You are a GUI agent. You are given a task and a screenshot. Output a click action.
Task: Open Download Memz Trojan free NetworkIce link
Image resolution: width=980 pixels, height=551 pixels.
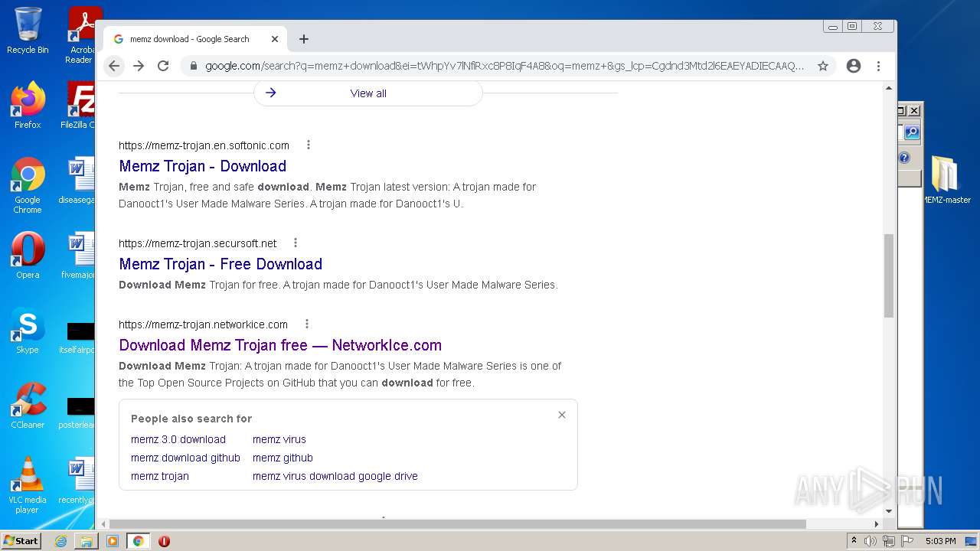[280, 345]
